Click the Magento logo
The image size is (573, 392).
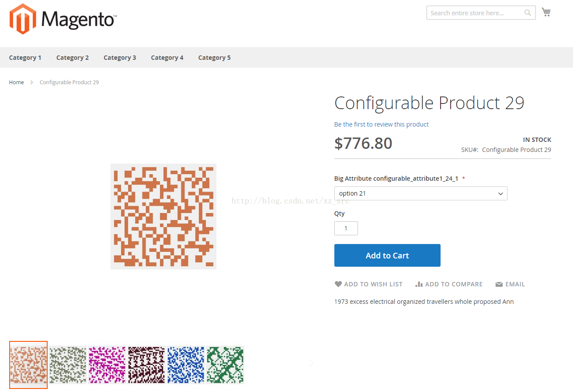tap(63, 19)
